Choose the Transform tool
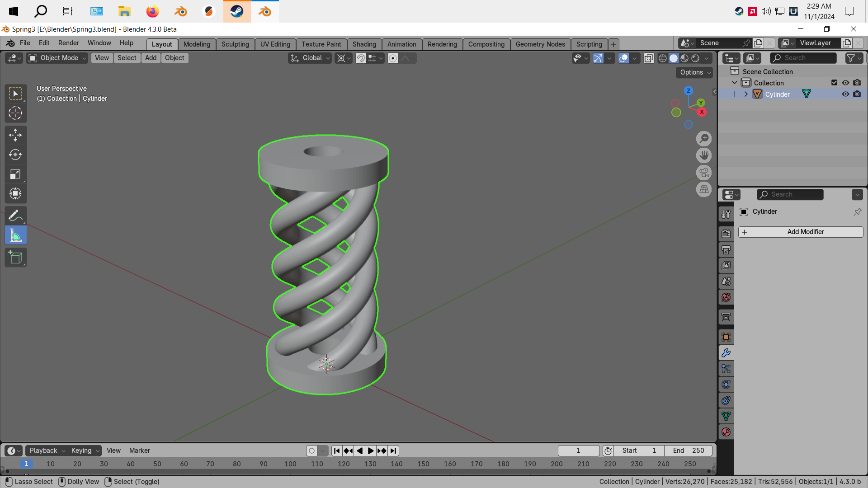Viewport: 868px width, 488px height. tap(15, 193)
